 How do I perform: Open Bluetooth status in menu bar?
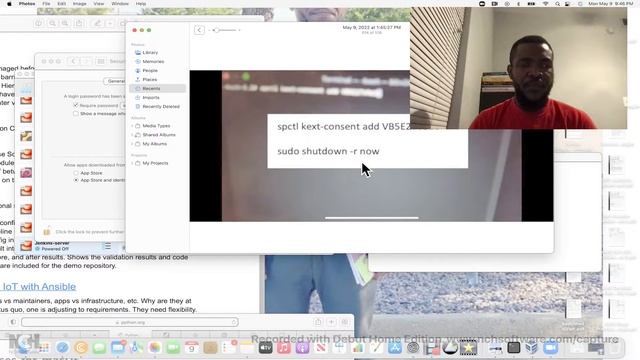click(518, 4)
